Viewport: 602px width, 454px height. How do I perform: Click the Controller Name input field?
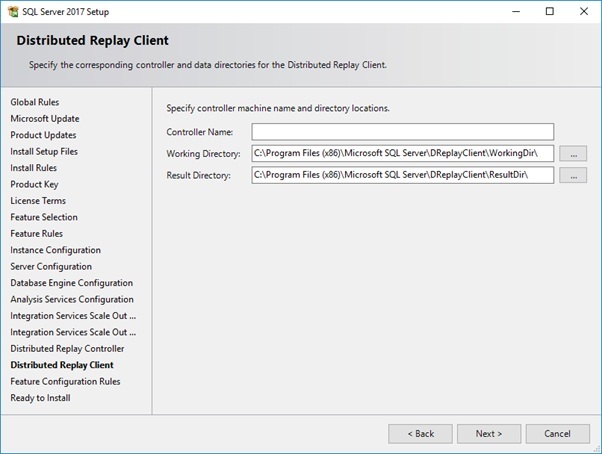point(403,132)
